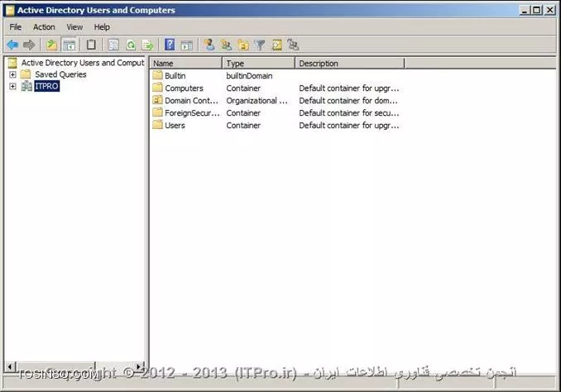Click the Builtin folder icon
This screenshot has width=561, height=392.
(x=157, y=75)
